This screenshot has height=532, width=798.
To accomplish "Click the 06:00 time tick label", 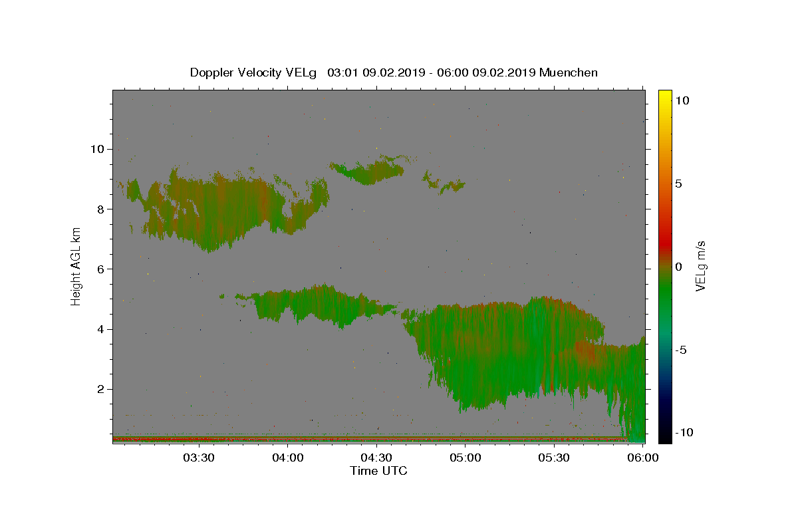I will click(642, 458).
